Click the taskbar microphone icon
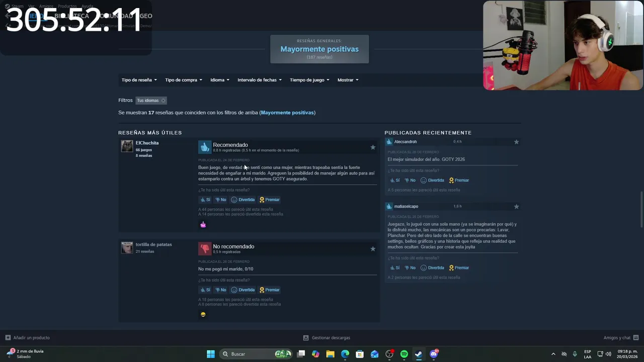This screenshot has width=644, height=362. pyautogui.click(x=575, y=354)
